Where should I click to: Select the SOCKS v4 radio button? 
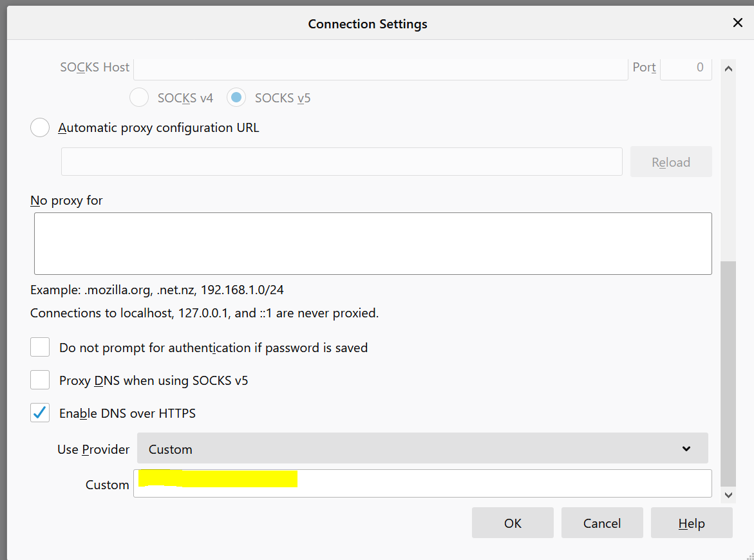click(x=139, y=98)
